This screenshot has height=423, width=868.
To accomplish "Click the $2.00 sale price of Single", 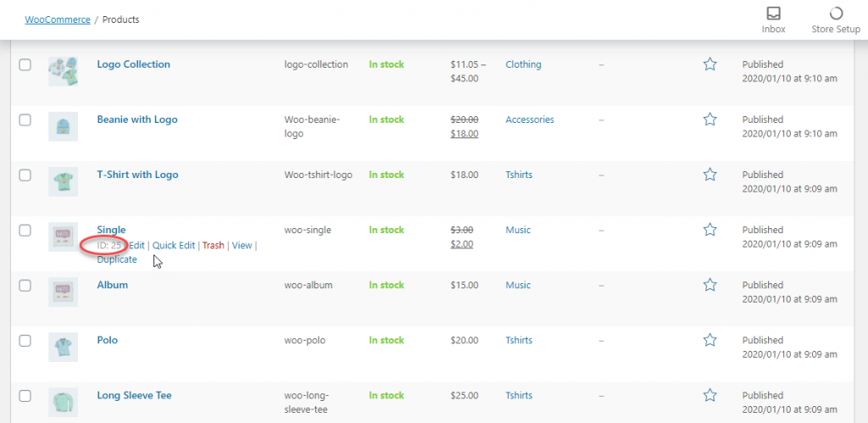I will coord(462,244).
